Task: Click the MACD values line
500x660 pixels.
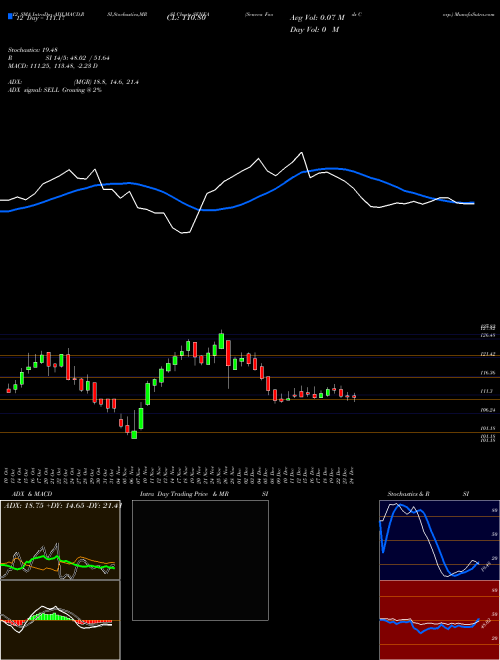Action: click(53, 66)
